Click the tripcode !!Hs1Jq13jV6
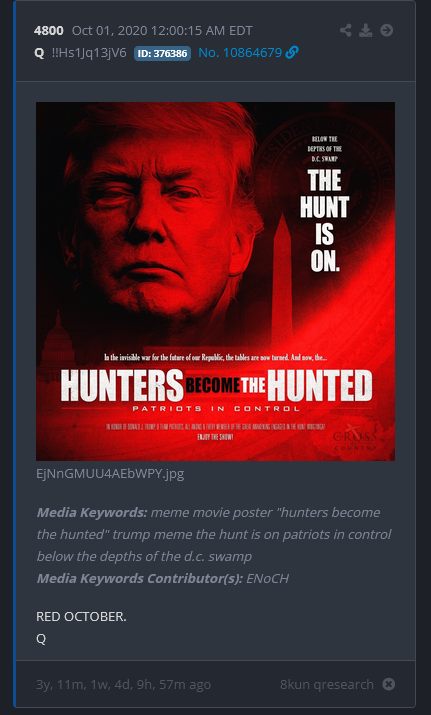Viewport: 431px width, 715px height. click(x=89, y=53)
